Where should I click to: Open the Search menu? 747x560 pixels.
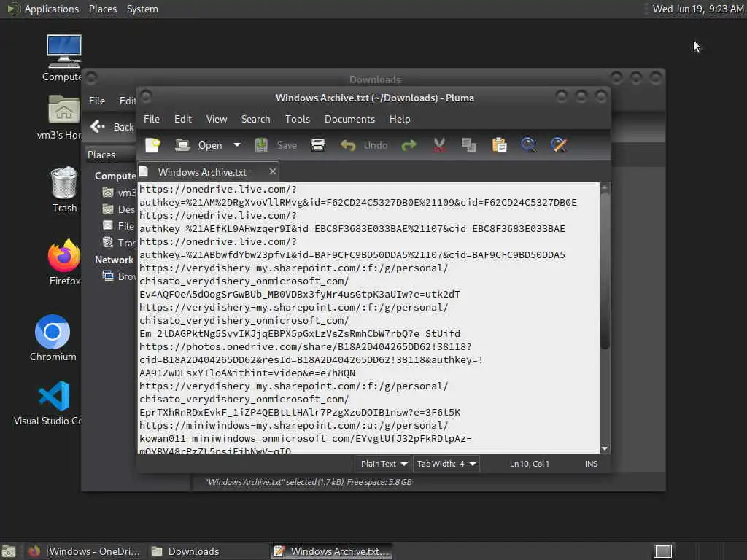point(255,119)
